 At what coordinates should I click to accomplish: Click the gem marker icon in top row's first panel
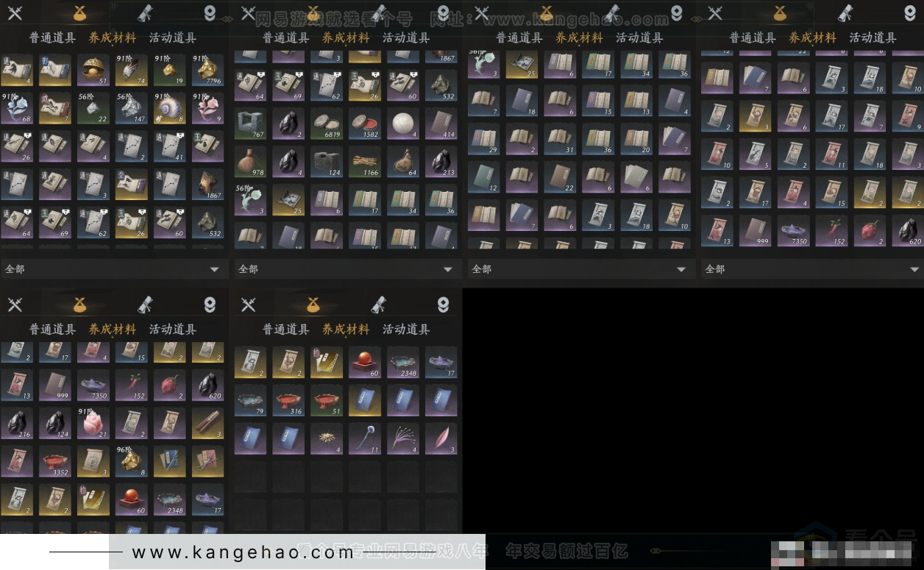coord(210,13)
